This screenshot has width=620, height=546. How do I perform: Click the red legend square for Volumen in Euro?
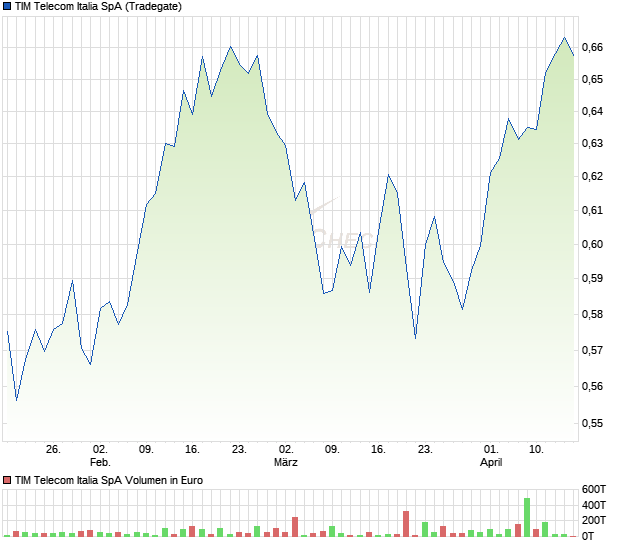tap(7, 480)
